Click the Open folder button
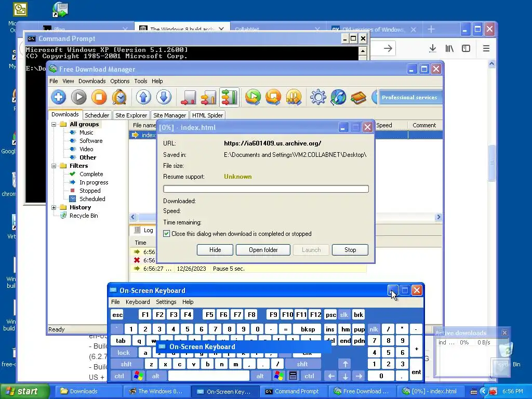 263,250
